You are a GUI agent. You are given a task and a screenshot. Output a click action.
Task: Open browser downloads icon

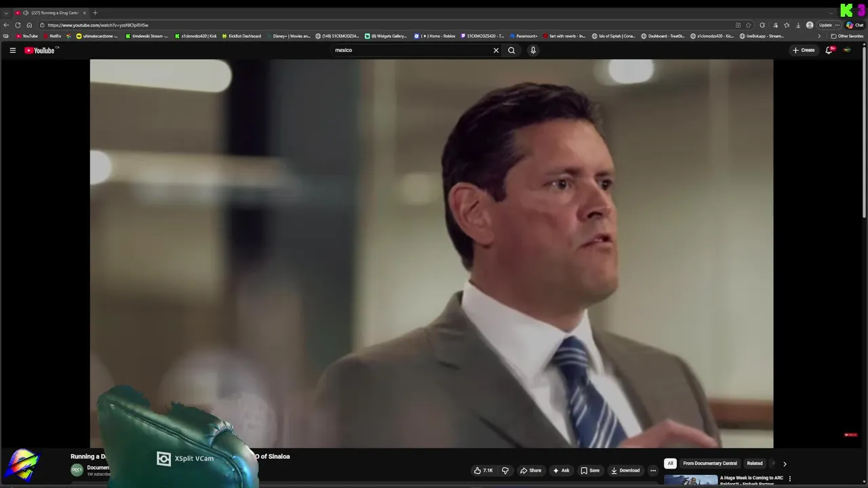coord(798,25)
